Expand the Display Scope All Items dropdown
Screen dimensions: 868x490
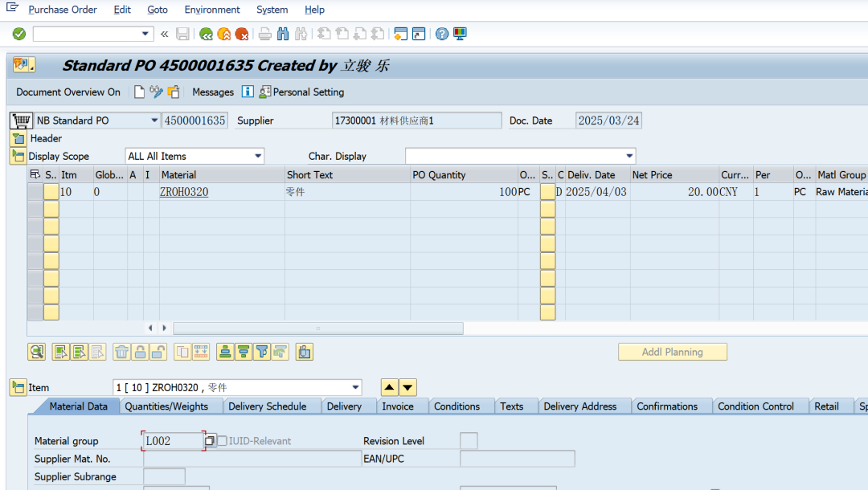(258, 156)
